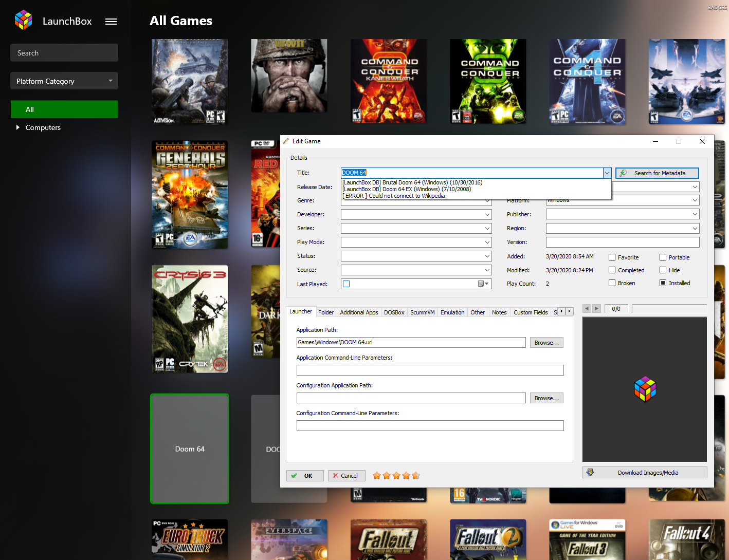Viewport: 729px width, 560px height.
Task: Click the LaunchBox cube logo
Action: coord(24,20)
